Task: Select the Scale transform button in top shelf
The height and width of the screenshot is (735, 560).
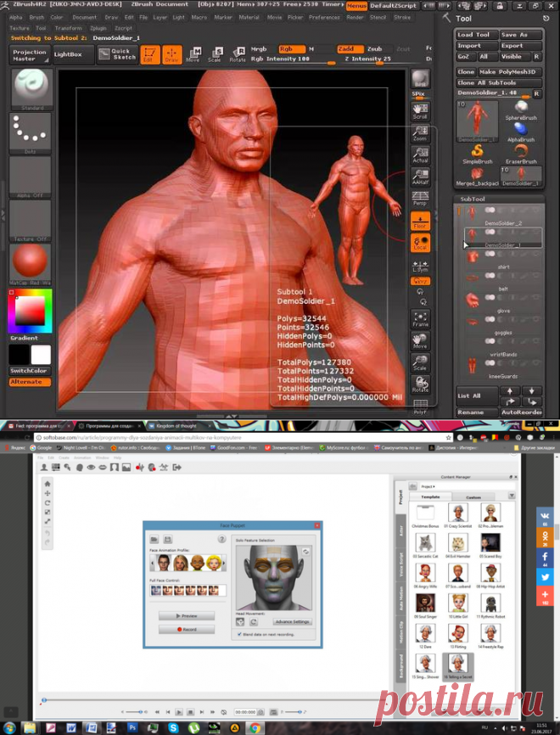Action: point(215,54)
